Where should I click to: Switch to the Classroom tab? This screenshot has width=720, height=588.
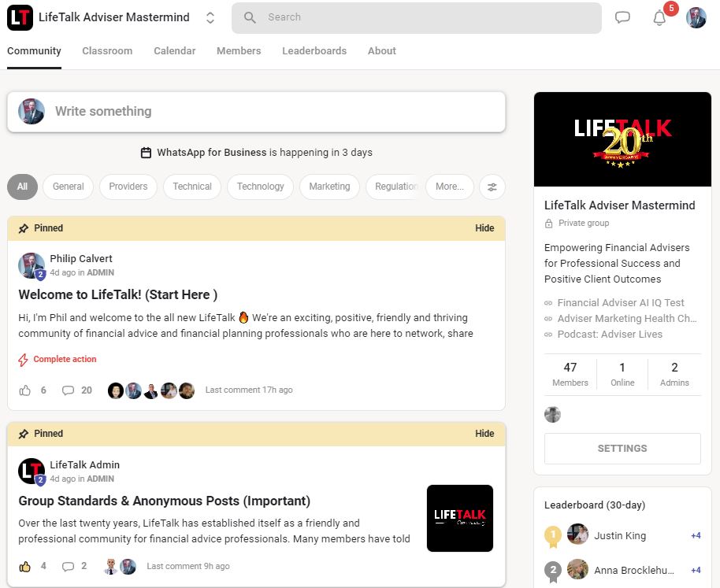107,51
